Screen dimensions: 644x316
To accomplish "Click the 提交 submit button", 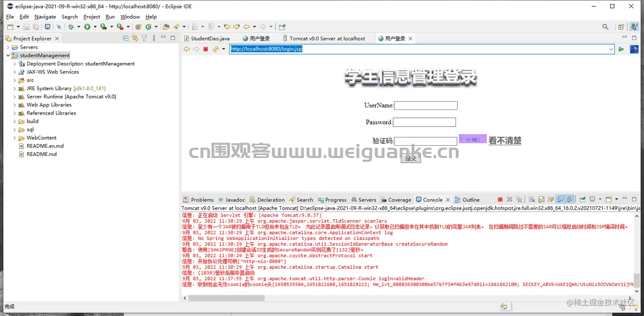I will click(411, 158).
